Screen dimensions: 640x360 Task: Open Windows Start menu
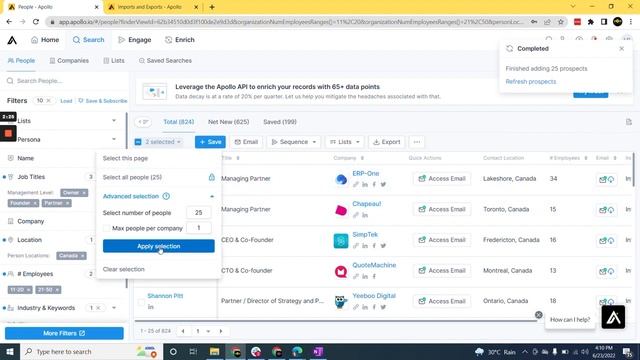[x=10, y=351]
